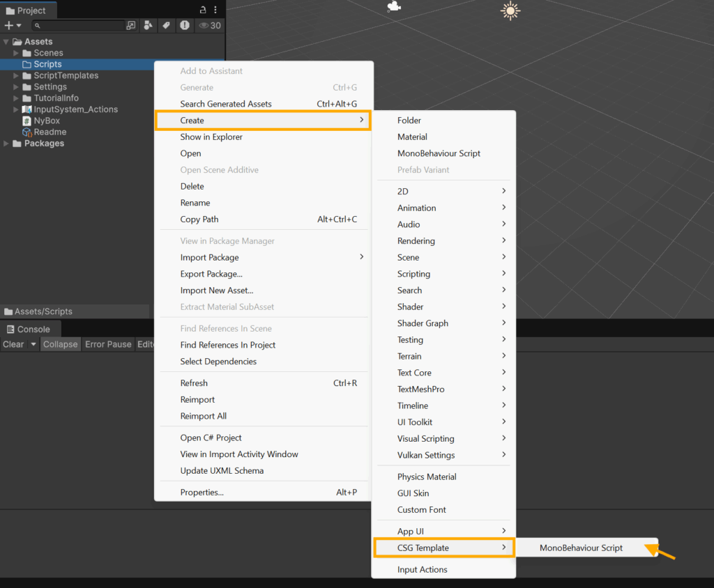Collapse the Assets folder tree arrow
Viewport: 714px width, 588px height.
tap(6, 42)
